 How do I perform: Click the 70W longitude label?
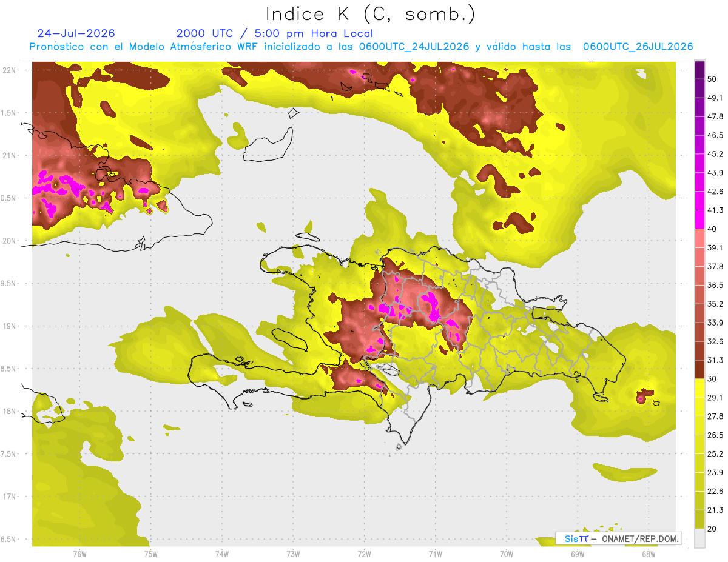(506, 554)
